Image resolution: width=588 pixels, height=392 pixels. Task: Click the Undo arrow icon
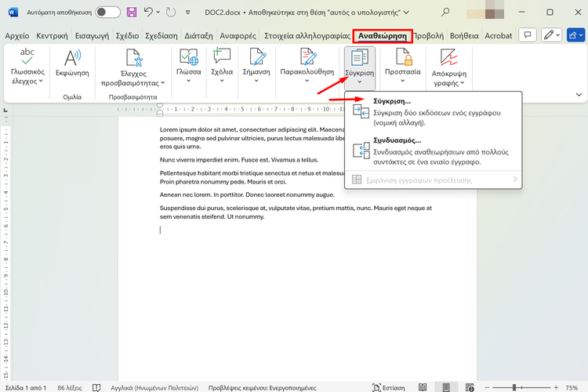point(148,13)
